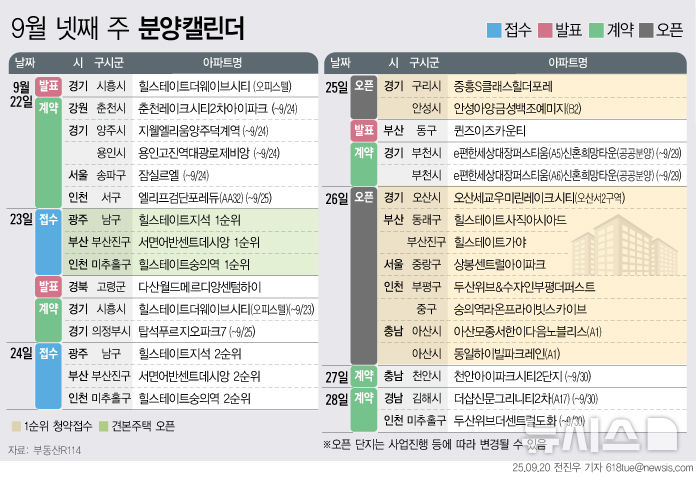Click the 발표 badge for 9월 22일
696x477 pixels.
point(48,86)
